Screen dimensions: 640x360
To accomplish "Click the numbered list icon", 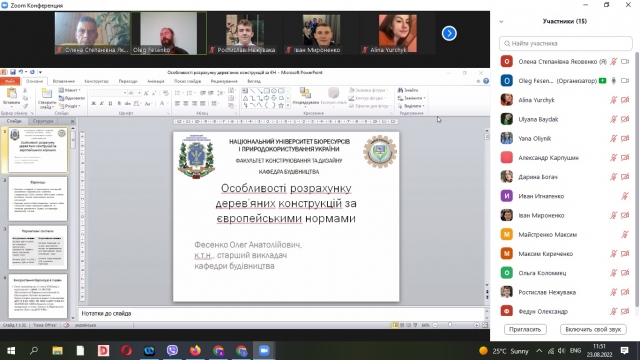I will (189, 93).
